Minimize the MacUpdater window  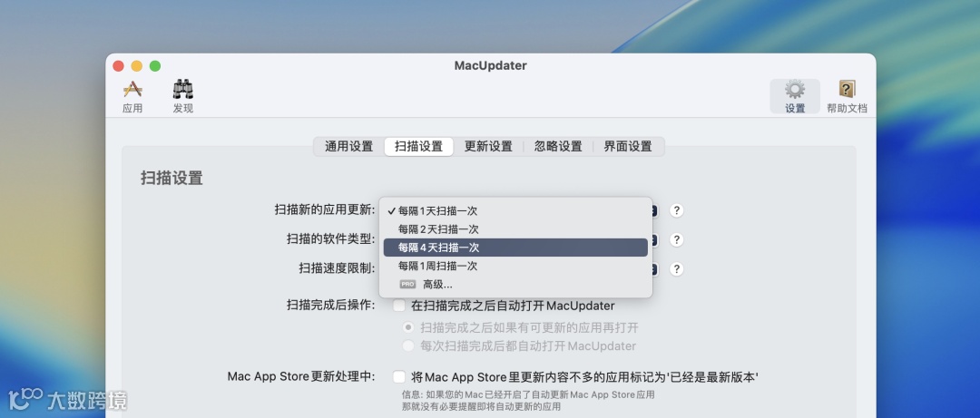(137, 66)
